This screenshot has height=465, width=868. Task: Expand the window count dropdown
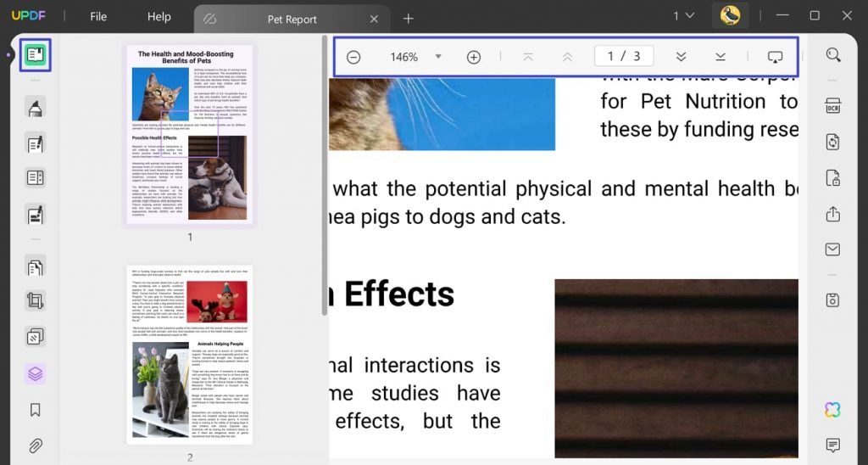click(x=684, y=16)
